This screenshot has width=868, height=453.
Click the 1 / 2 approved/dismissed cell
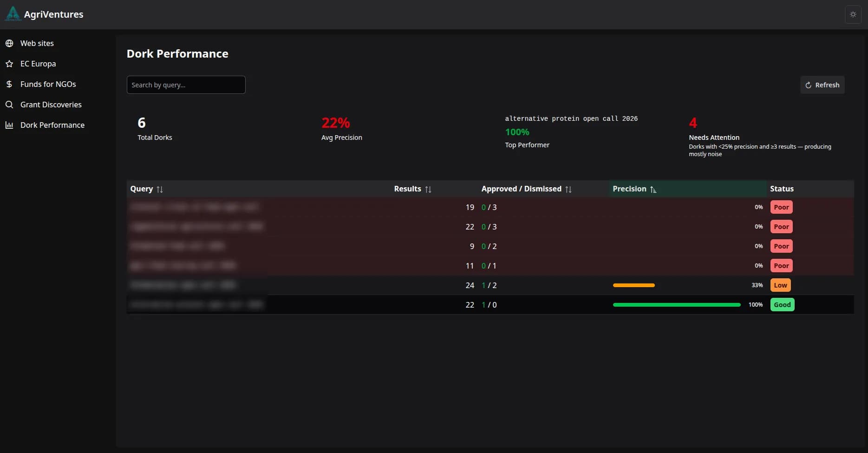click(x=489, y=285)
